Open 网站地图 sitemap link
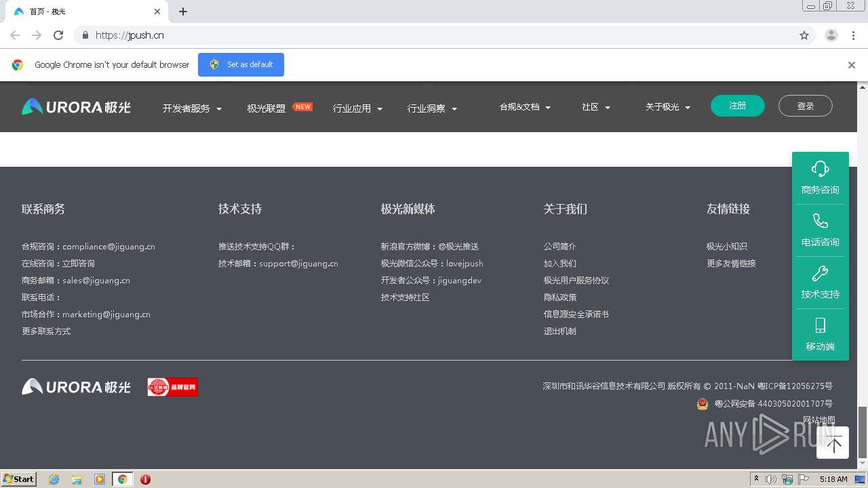 coord(819,420)
